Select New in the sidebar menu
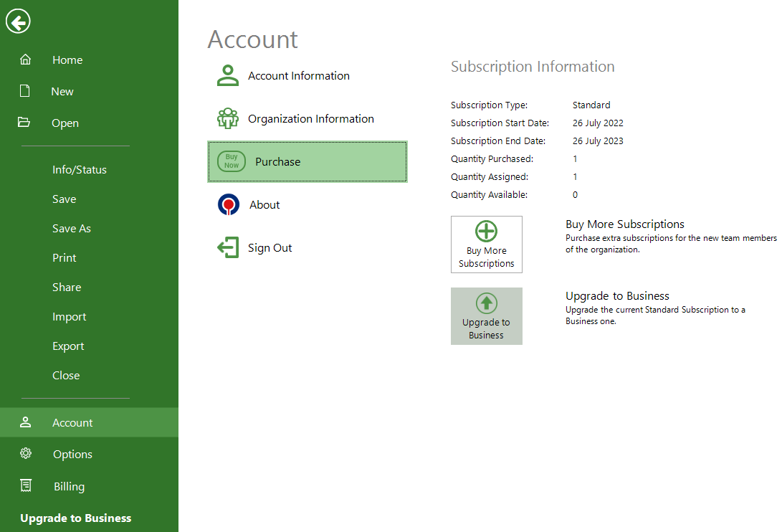The width and height of the screenshot is (782, 532). click(x=90, y=91)
